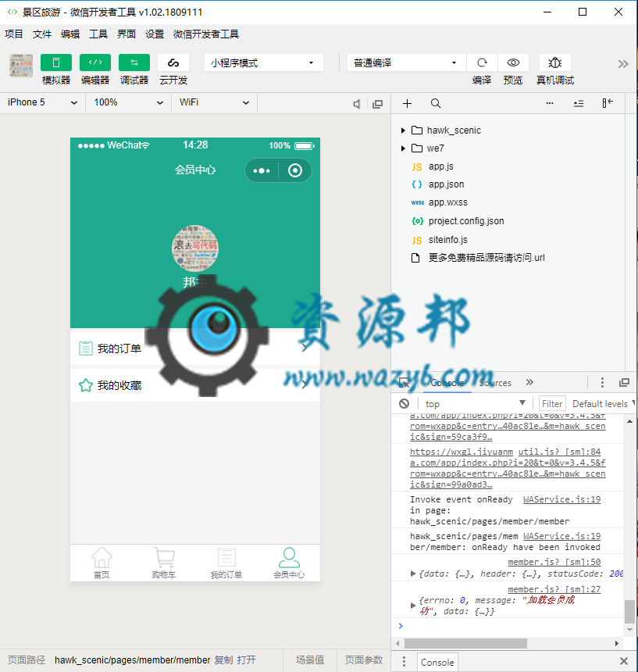The image size is (638, 672).
Task: Add new file with plus icon
Action: (407, 103)
